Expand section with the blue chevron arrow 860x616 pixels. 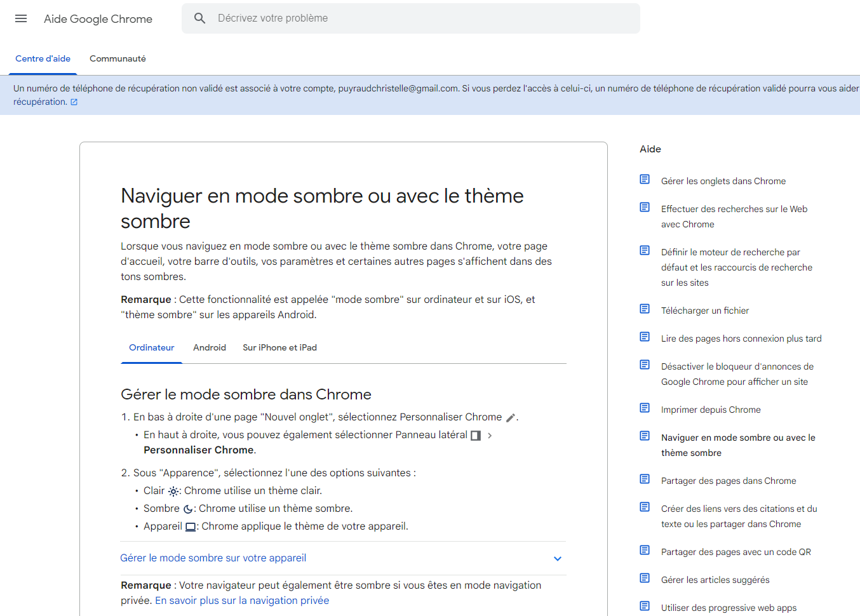click(x=558, y=559)
